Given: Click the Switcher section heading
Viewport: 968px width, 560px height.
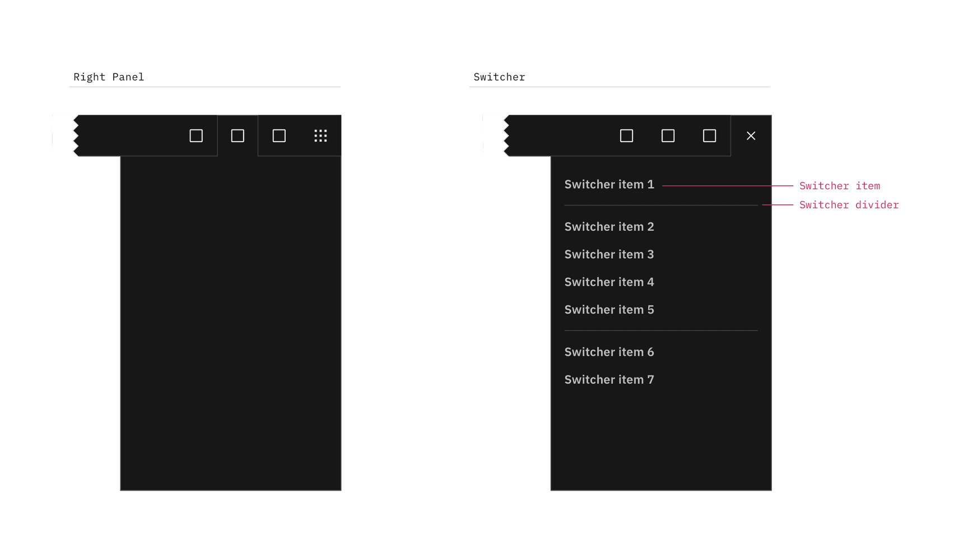Looking at the screenshot, I should [x=499, y=77].
